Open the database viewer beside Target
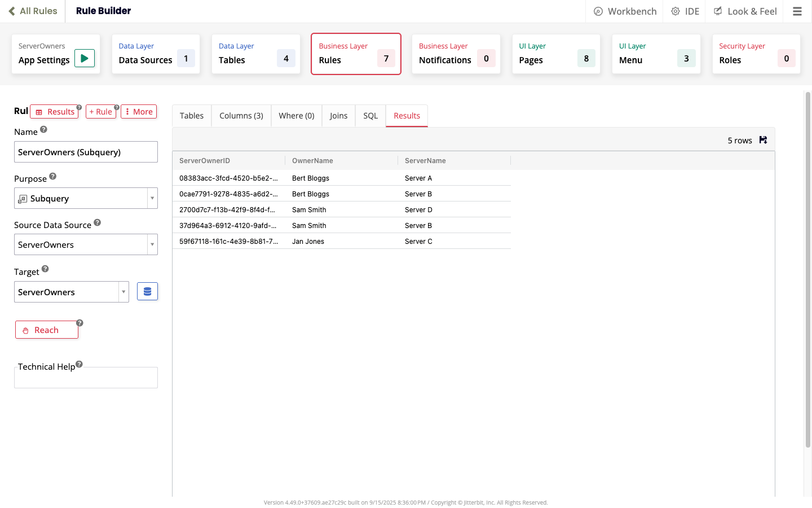The width and height of the screenshot is (812, 508). [147, 291]
